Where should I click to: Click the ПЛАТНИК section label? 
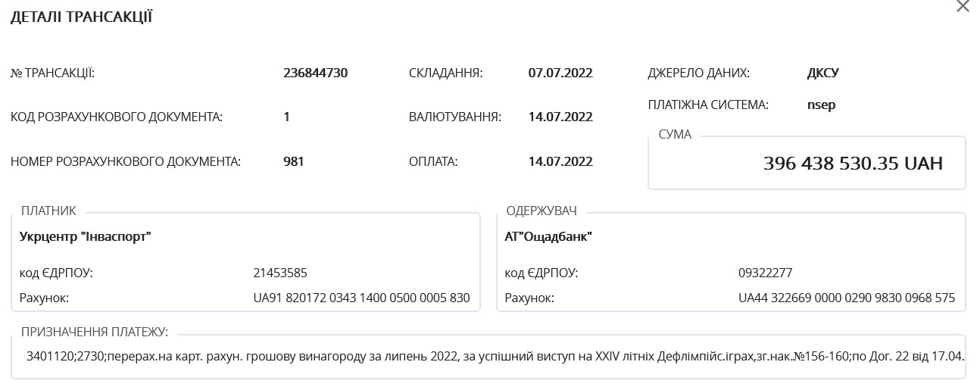click(48, 211)
